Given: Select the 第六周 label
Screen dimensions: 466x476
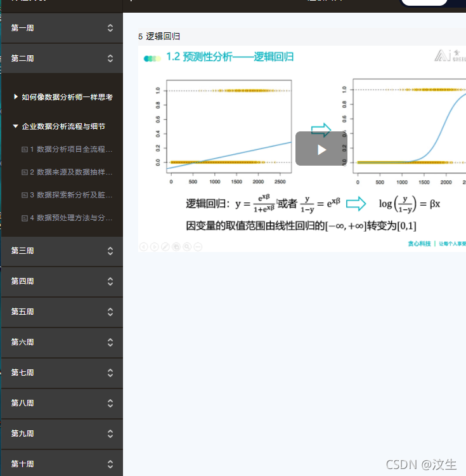Looking at the screenshot, I should tap(22, 342).
